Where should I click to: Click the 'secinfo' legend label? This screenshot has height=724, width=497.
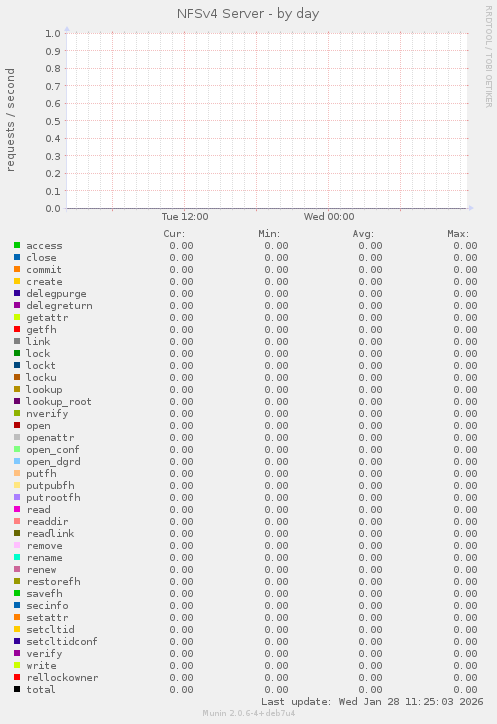pyautogui.click(x=47, y=606)
